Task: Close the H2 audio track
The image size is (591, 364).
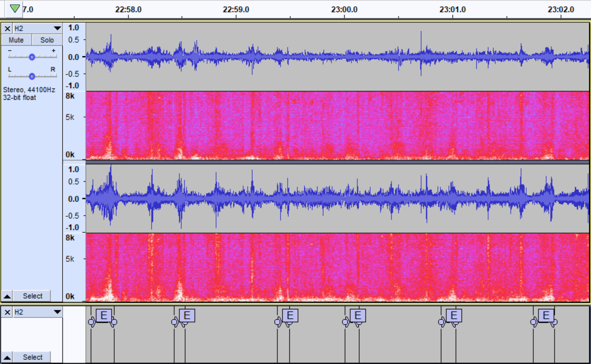Action: 7,28
